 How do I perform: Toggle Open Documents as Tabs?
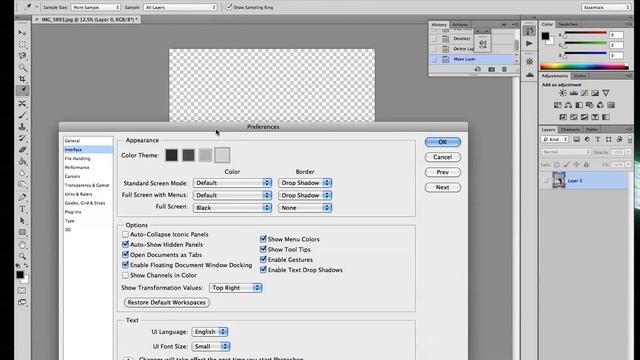(125, 255)
